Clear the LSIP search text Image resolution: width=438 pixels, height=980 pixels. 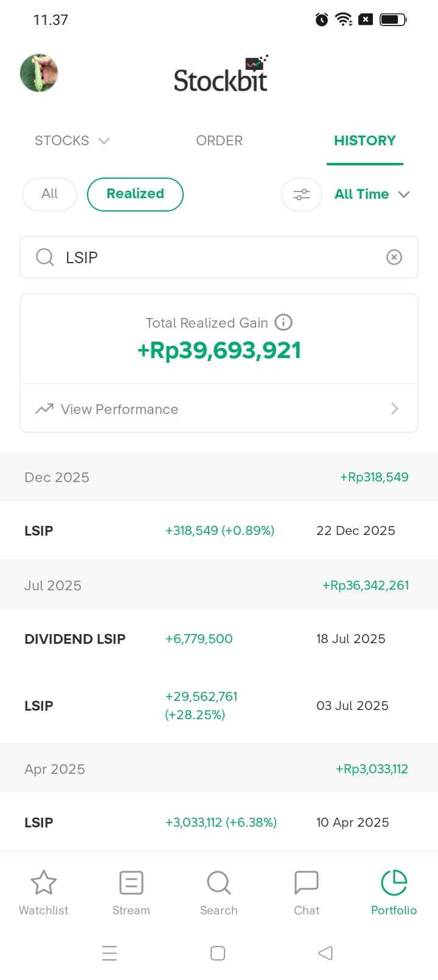(394, 257)
